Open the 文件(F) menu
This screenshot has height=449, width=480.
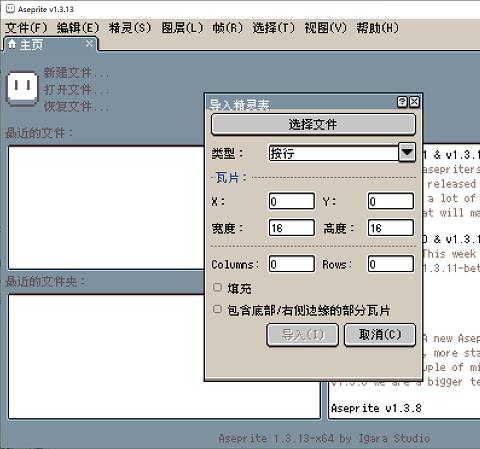26,27
